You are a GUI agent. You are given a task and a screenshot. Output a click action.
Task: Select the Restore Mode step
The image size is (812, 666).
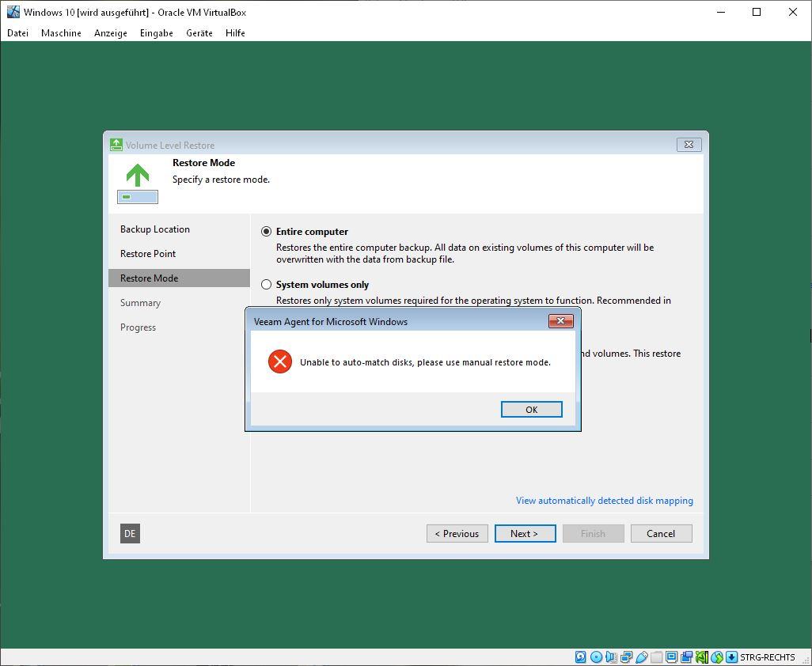[179, 278]
